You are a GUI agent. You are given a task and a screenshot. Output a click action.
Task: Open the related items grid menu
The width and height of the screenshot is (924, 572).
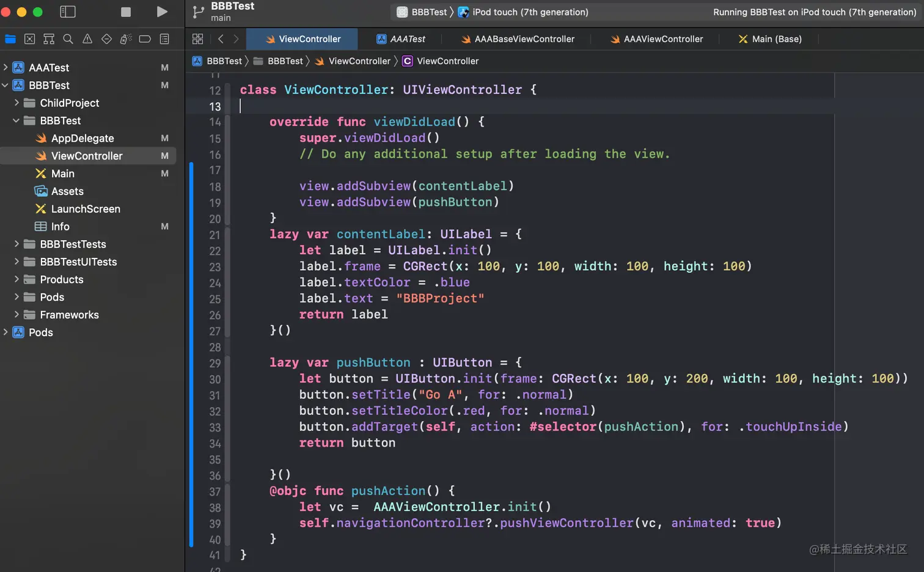click(197, 39)
